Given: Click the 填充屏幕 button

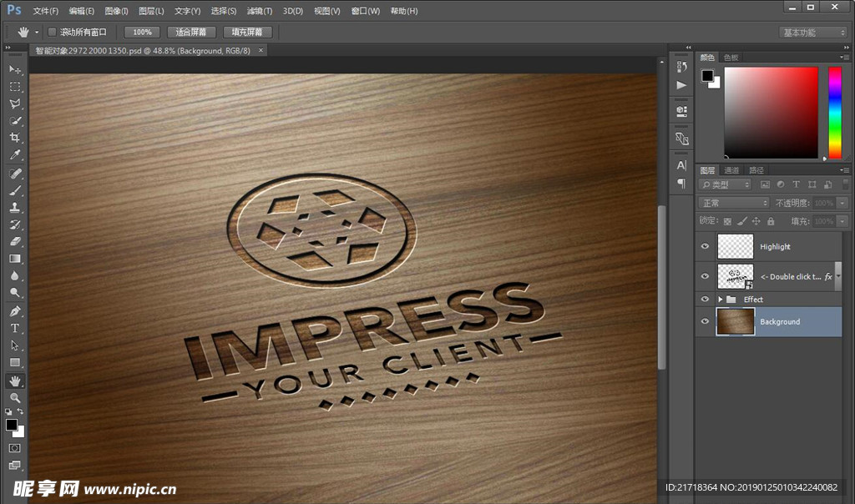Looking at the screenshot, I should click(x=247, y=33).
